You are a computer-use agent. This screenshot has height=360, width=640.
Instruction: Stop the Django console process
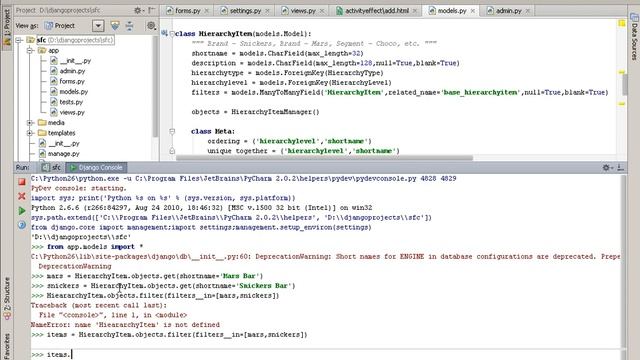pos(22,182)
